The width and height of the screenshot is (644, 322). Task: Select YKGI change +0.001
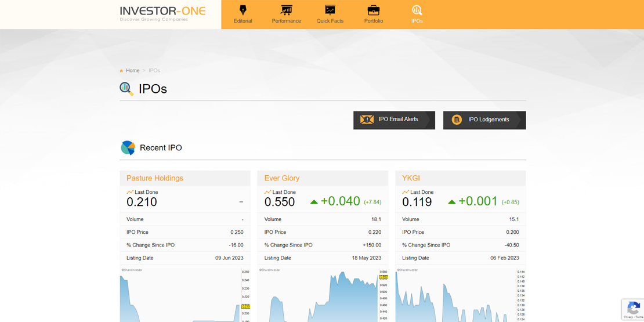click(x=478, y=201)
